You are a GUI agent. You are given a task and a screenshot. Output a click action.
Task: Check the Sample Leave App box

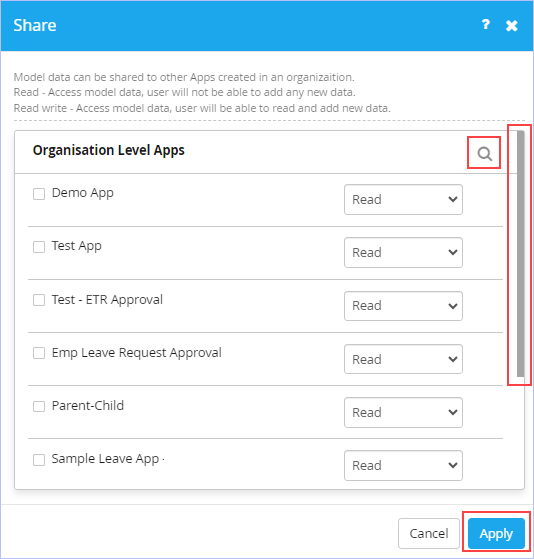point(39,460)
